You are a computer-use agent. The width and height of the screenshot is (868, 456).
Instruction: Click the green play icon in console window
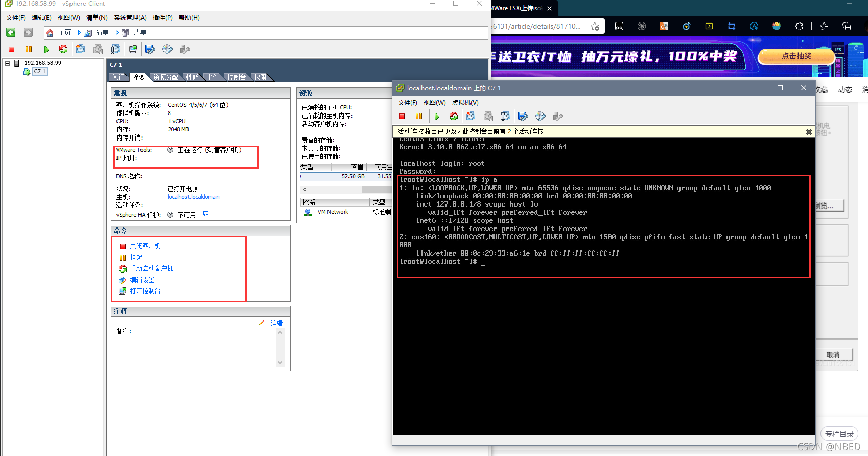[436, 116]
